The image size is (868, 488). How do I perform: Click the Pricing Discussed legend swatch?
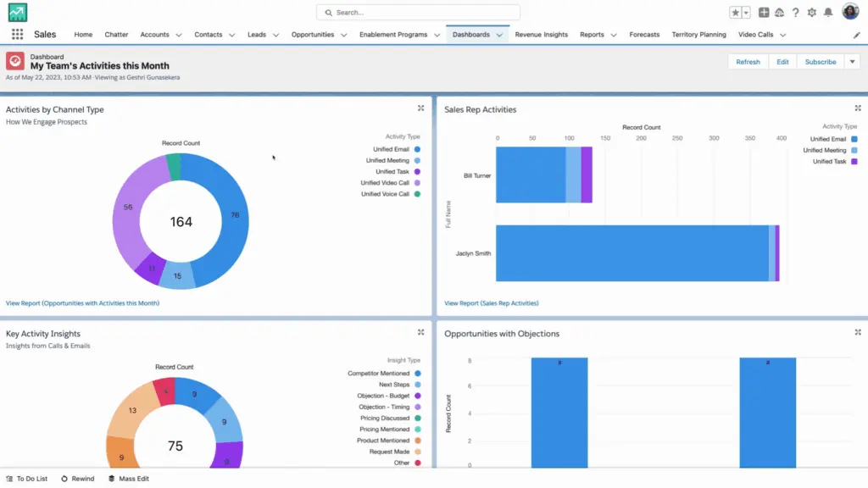pos(418,419)
